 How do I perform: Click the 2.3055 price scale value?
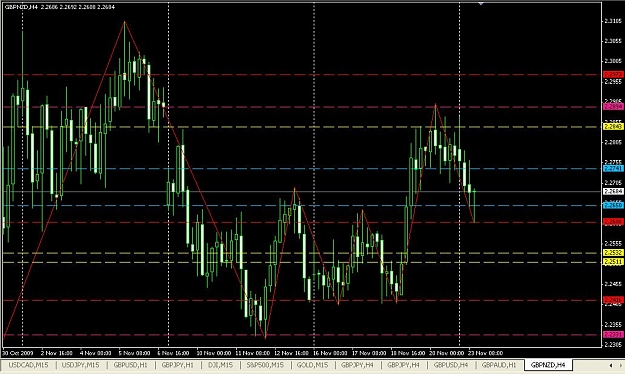613,41
